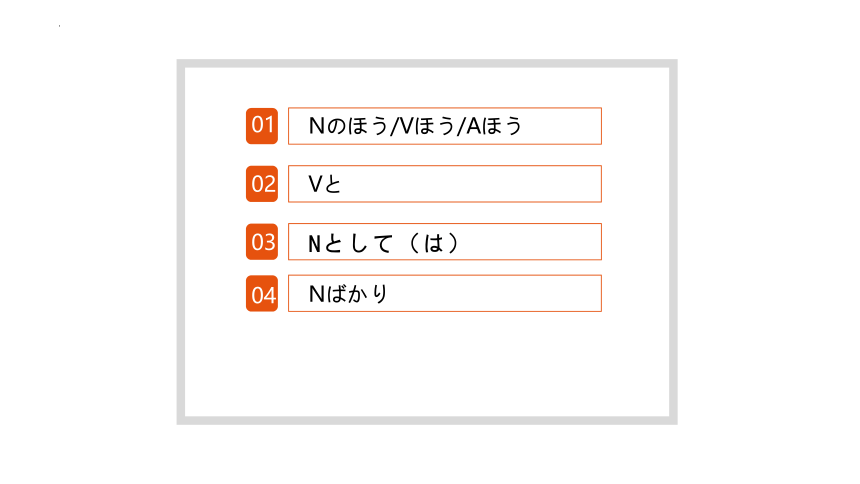Select the /Vほう portion of item 01
This screenshot has width=860, height=484.
(422, 126)
